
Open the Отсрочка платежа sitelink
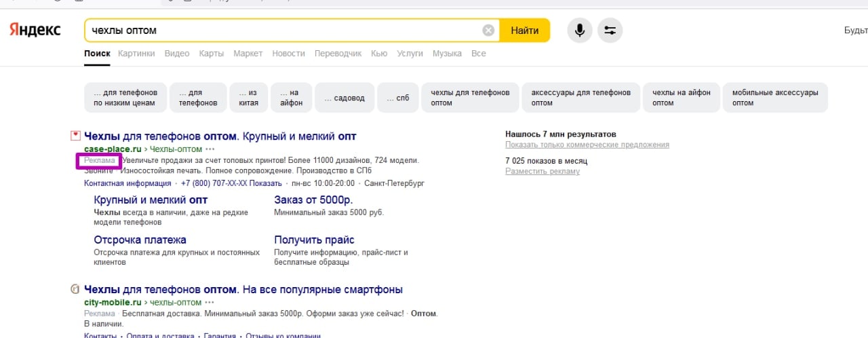point(140,240)
